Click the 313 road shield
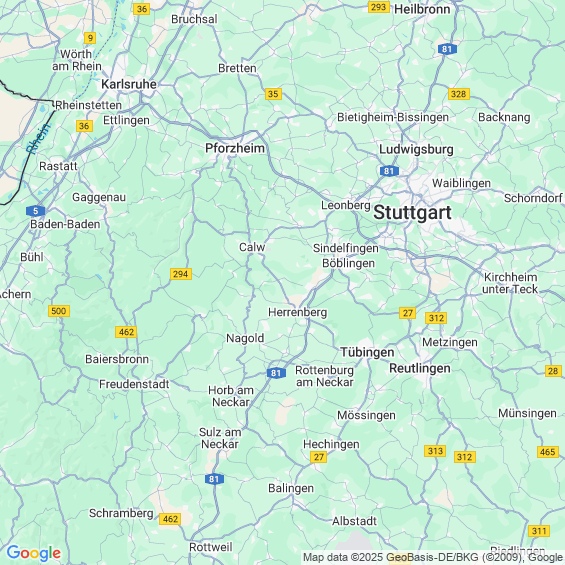 pos(435,451)
